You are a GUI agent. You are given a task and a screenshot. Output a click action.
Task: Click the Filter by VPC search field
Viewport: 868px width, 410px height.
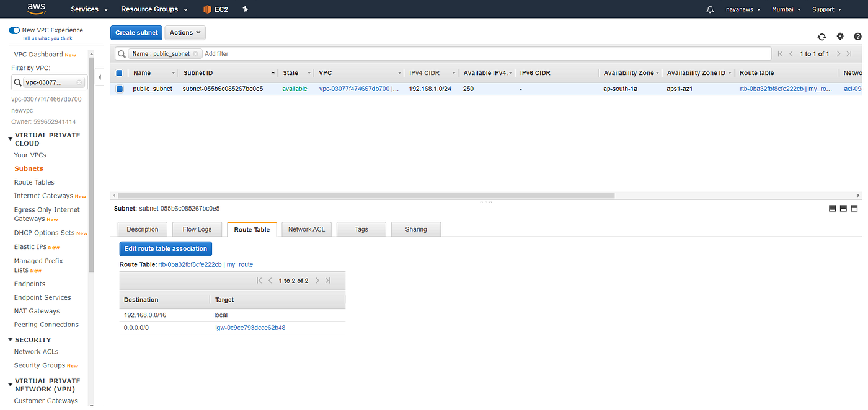click(46, 81)
